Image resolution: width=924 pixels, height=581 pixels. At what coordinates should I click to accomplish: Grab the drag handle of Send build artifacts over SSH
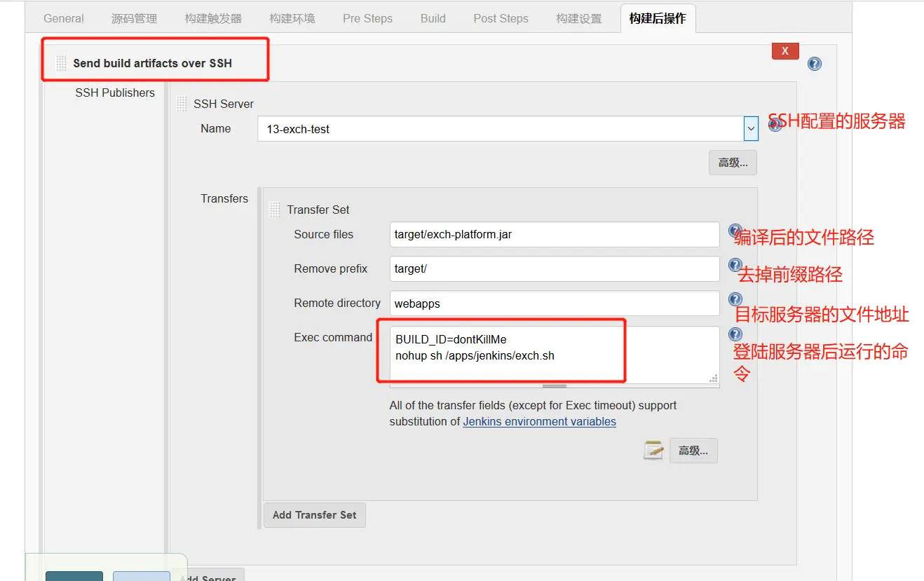[61, 63]
